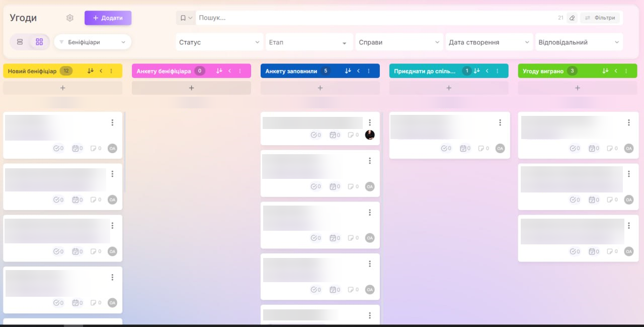Click OA avatar on the Приєднати до спіль... card
Viewport: 644px width, 327px height.
500,148
